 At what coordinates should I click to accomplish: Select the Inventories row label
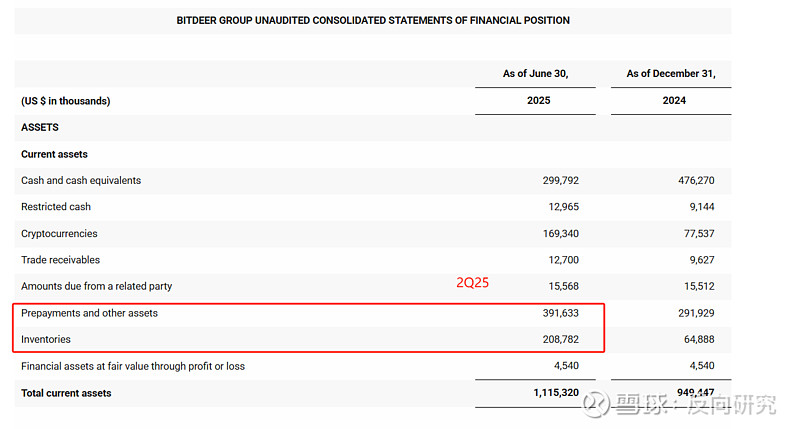click(46, 340)
